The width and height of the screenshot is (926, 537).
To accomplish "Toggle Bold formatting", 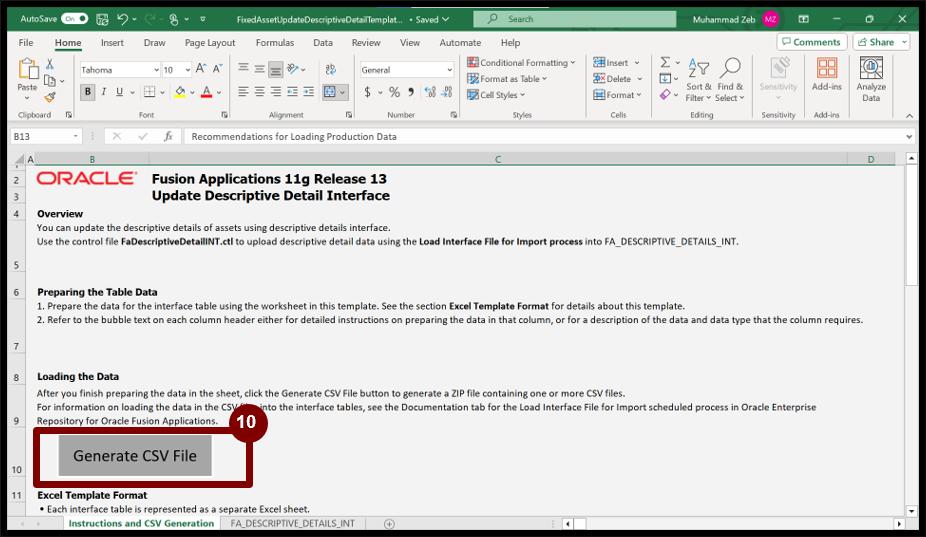I will [87, 92].
